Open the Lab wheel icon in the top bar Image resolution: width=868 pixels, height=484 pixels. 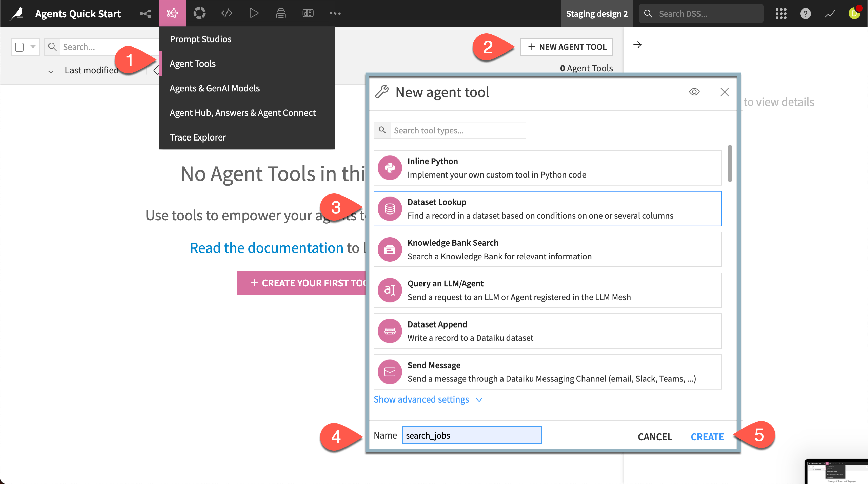click(x=200, y=13)
